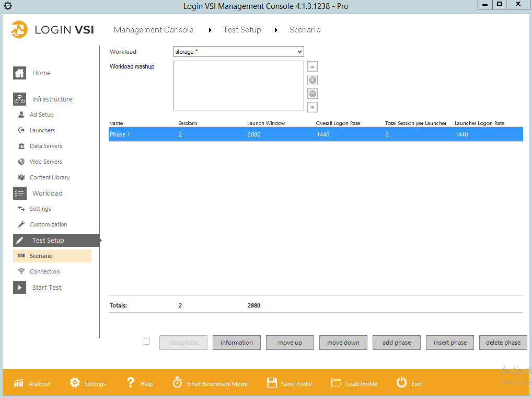532x398 pixels.
Task: Click the title bar application gear icon
Action: [8, 6]
